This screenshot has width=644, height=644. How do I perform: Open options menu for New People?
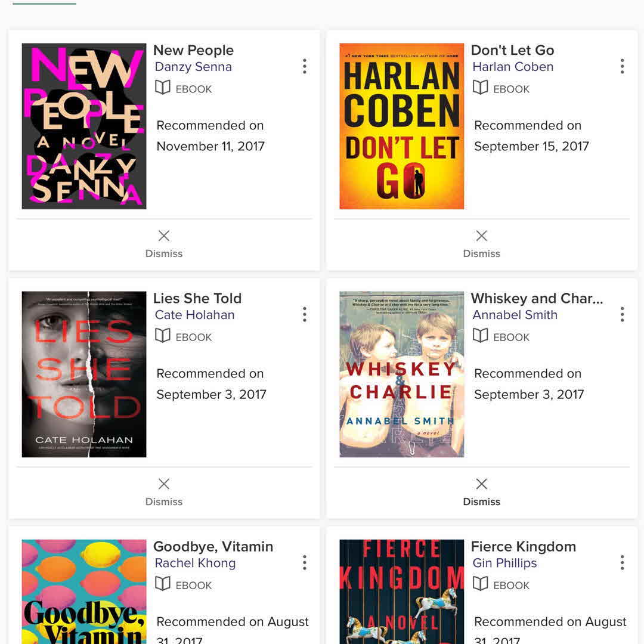305,66
